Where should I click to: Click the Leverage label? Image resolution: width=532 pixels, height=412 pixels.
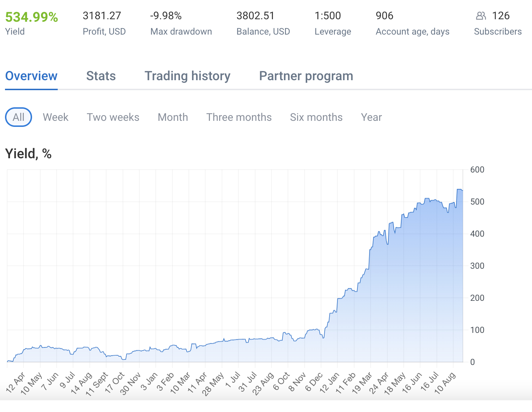click(x=333, y=32)
